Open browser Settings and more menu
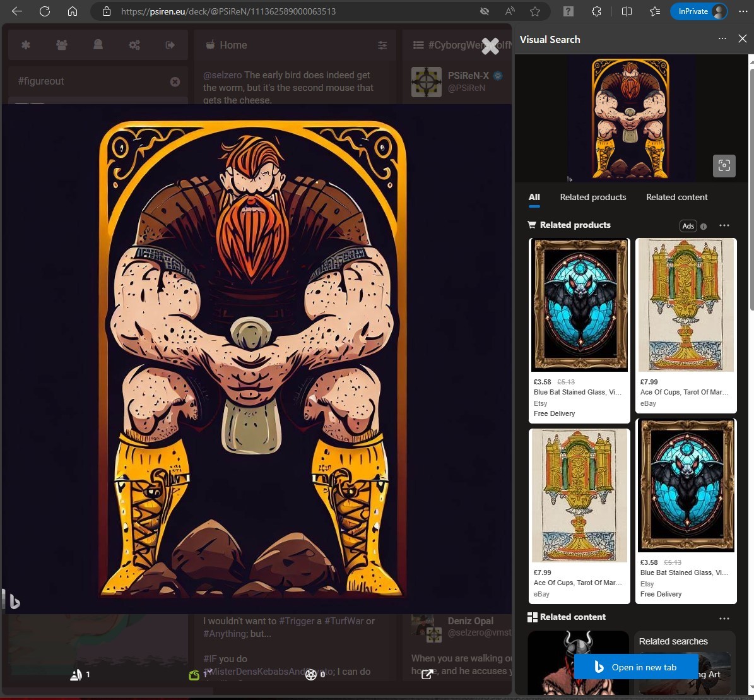This screenshot has height=700, width=754. (x=743, y=11)
